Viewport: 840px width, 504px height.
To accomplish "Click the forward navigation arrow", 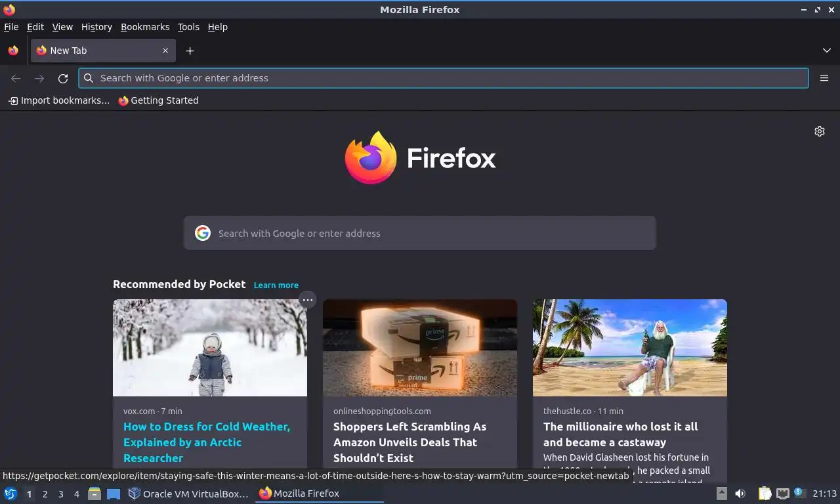I will pos(39,78).
